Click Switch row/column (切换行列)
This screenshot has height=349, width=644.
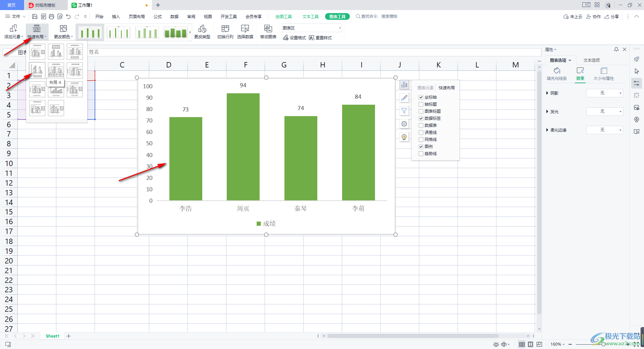(x=225, y=32)
